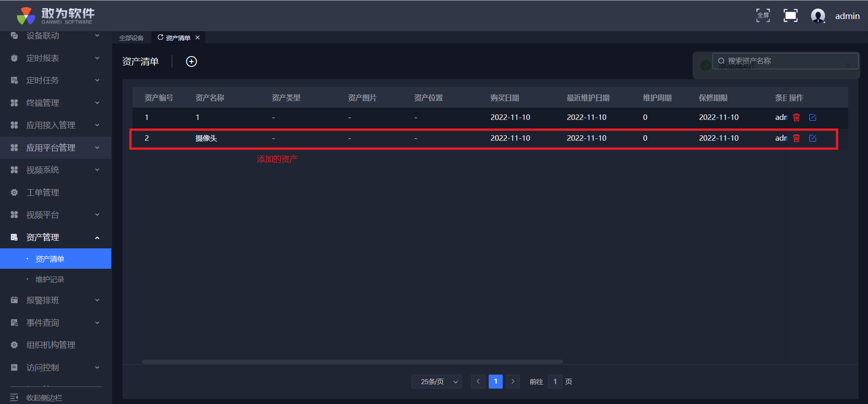Toggle the 全屏 fullscreen icon
Viewport: 868px width, 404px height.
click(x=763, y=15)
